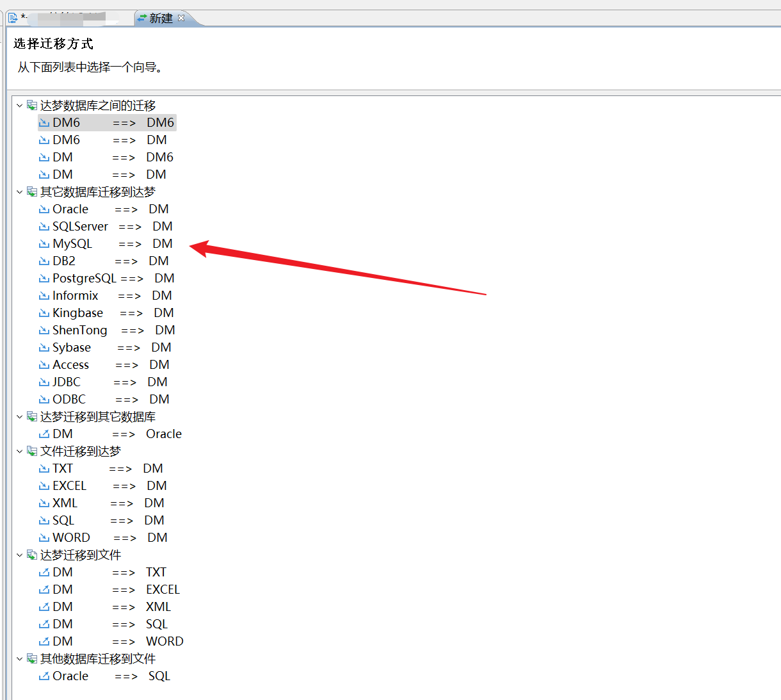The image size is (781, 700).
Task: Click the import icon beside Oracle ==> DM
Action: click(x=44, y=209)
